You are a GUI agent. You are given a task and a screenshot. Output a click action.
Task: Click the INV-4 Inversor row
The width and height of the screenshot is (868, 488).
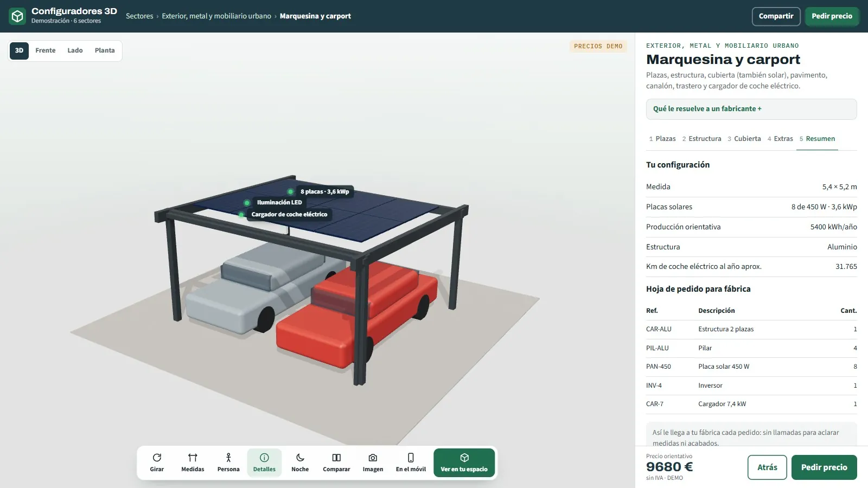(751, 386)
